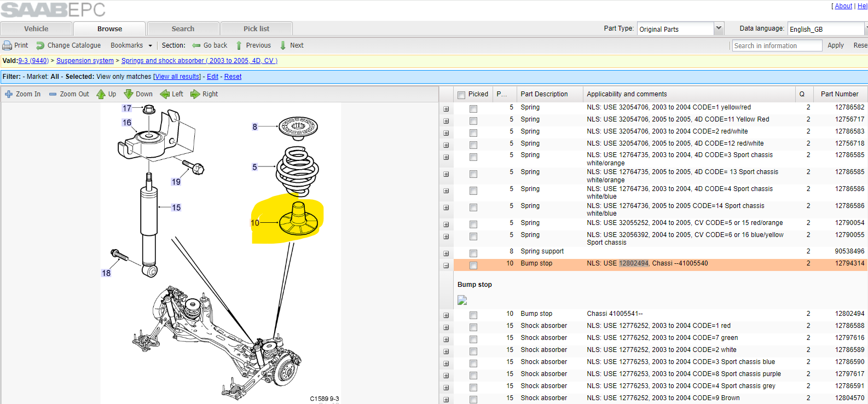Select callout 5 spring in diagram
This screenshot has height=404, width=868.
254,167
